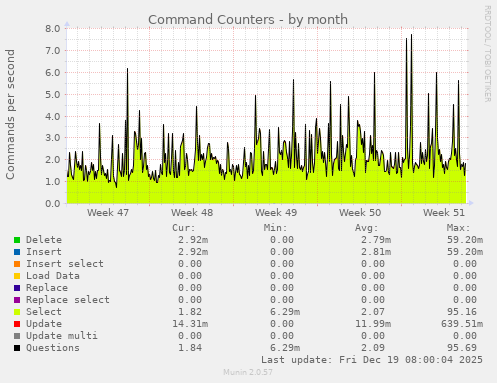Click Insert's average value 2.81m
The image size is (497, 383).
coord(376,252)
